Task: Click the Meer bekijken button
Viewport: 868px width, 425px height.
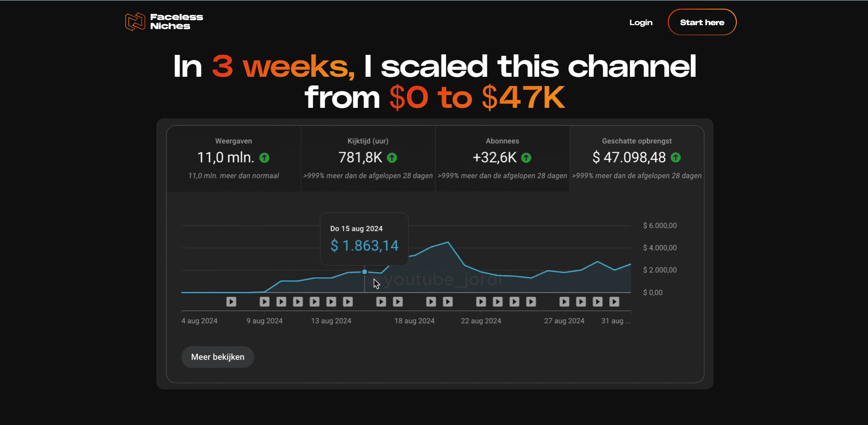Action: pos(218,357)
